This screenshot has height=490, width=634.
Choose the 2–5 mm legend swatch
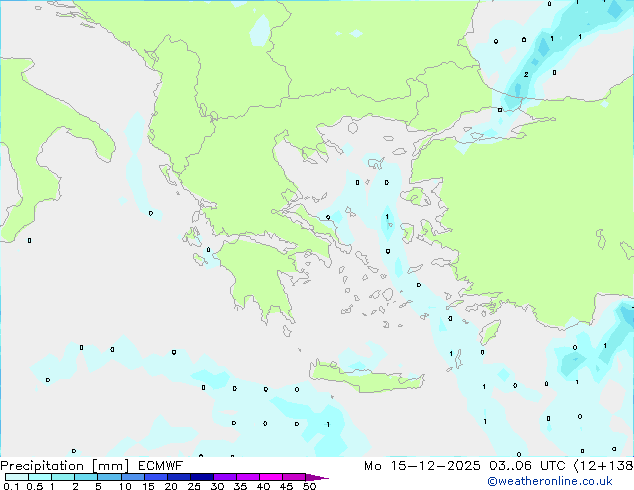[x=86, y=477]
